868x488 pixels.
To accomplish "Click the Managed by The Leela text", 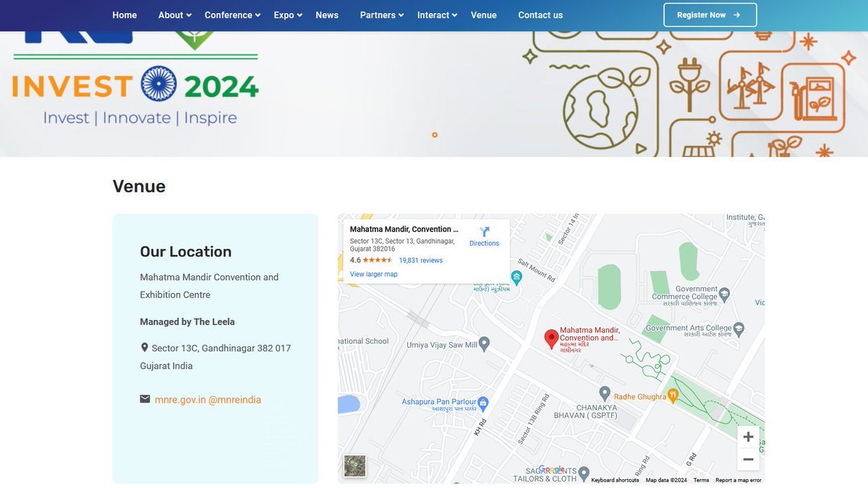I will (x=187, y=322).
